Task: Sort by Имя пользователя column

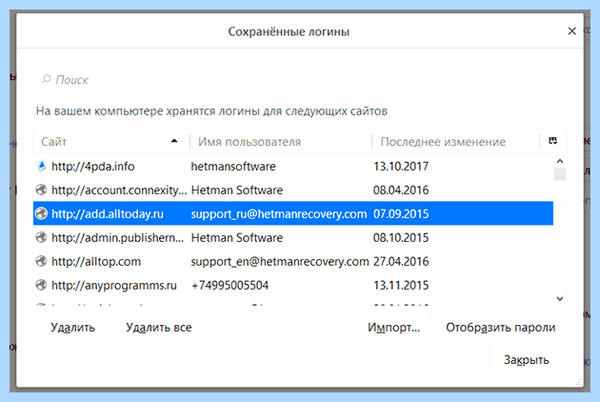Action: tap(280, 142)
